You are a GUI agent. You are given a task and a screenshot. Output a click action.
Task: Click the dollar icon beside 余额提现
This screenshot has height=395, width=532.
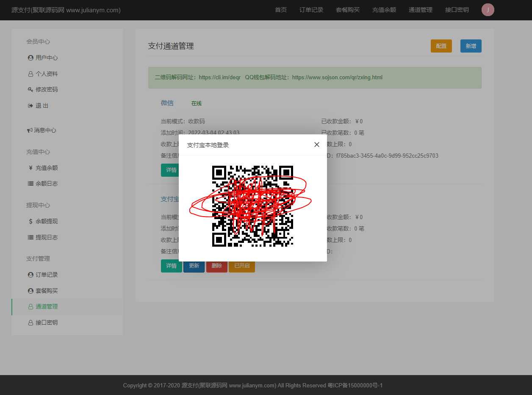pyautogui.click(x=30, y=221)
